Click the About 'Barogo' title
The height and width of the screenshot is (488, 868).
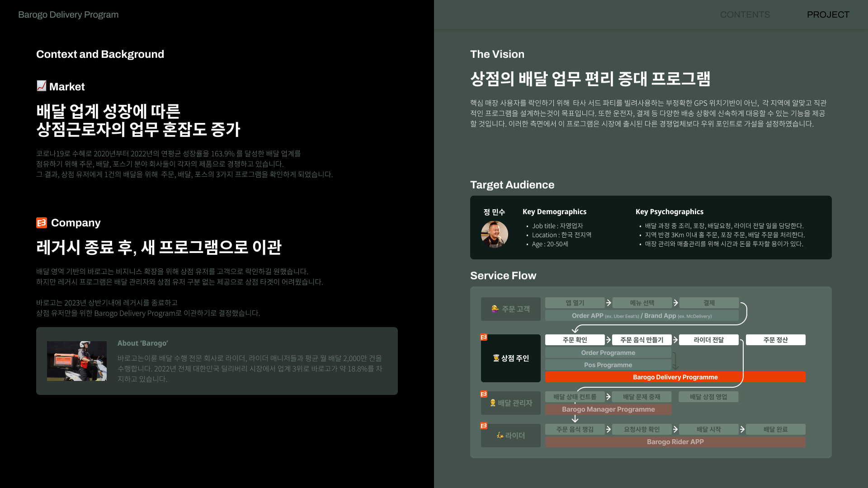point(143,343)
